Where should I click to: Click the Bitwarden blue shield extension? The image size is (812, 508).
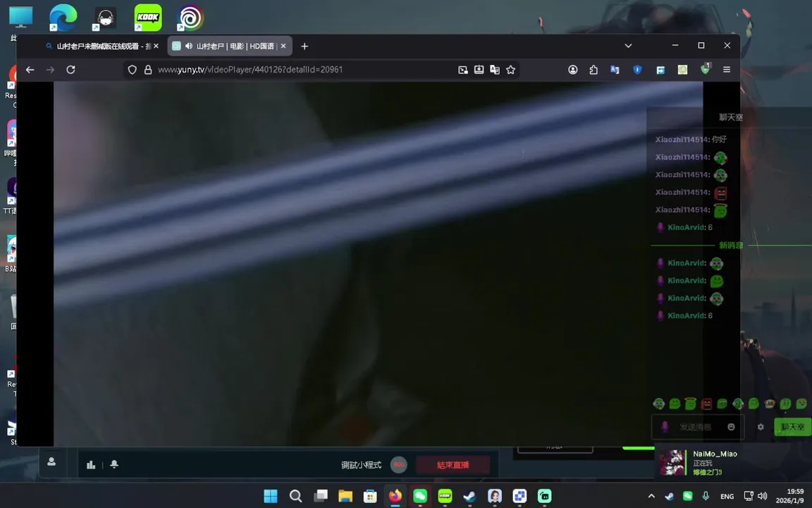pos(637,69)
